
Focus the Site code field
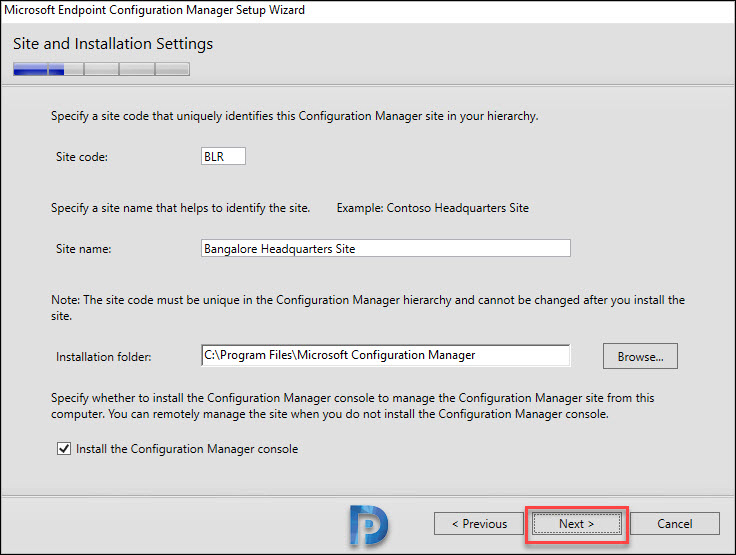click(x=223, y=156)
